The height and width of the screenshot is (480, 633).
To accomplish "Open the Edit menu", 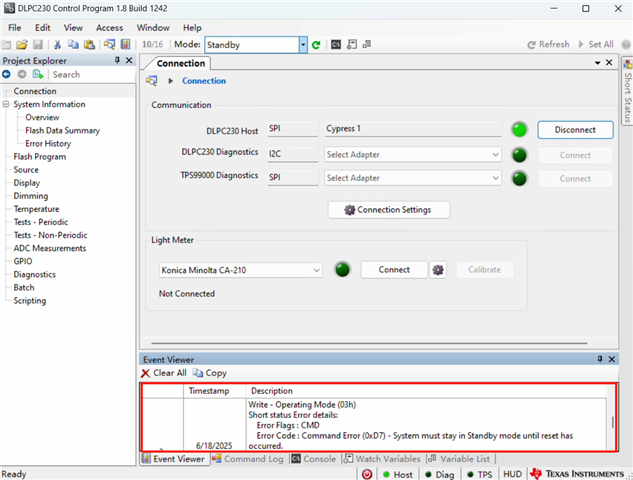I will (x=42, y=27).
